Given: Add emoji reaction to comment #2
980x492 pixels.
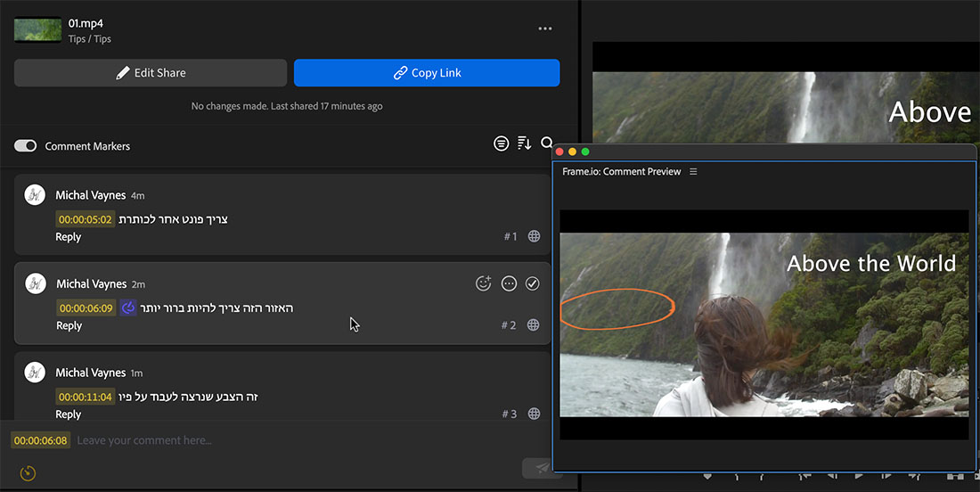Looking at the screenshot, I should 483,283.
